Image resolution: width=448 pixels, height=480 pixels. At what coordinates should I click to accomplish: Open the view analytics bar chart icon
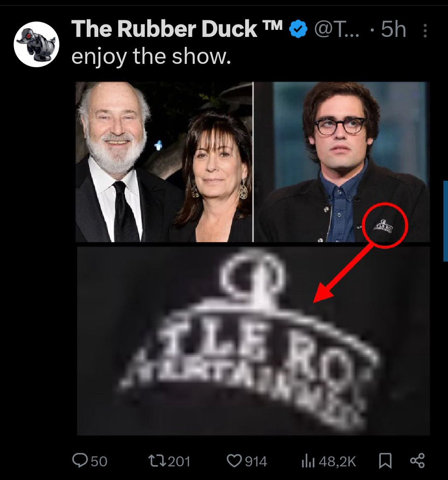pyautogui.click(x=307, y=461)
